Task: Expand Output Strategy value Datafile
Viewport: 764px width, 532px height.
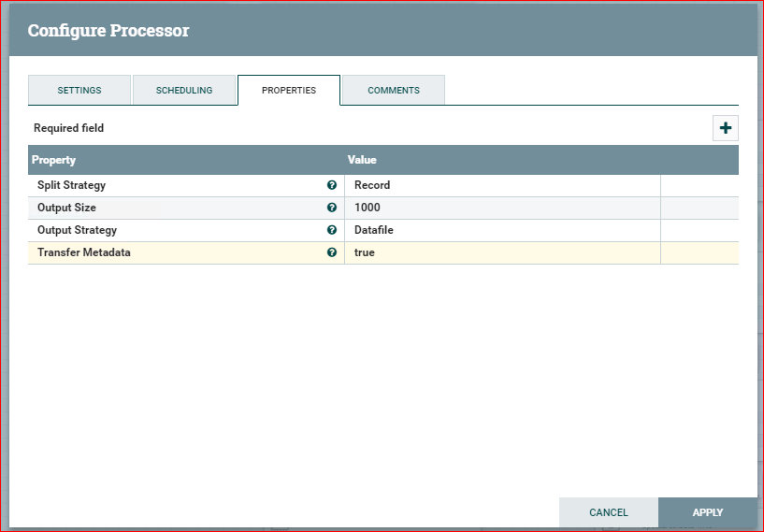Action: pyautogui.click(x=373, y=230)
